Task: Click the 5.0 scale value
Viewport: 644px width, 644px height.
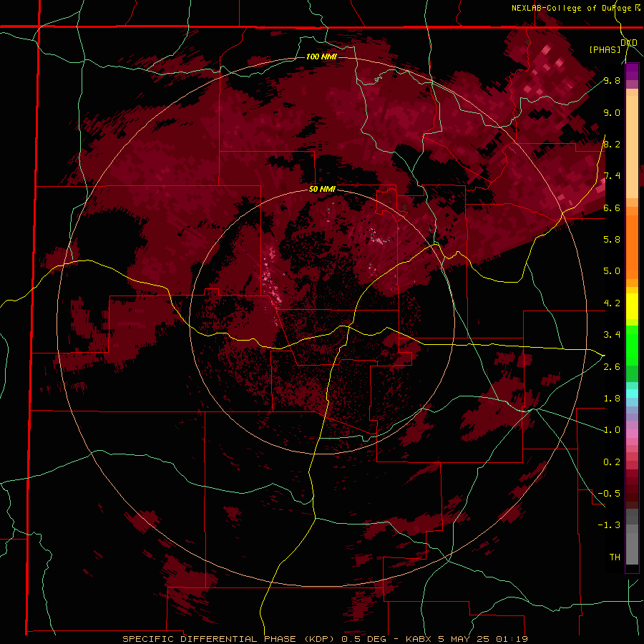Action: coord(612,271)
